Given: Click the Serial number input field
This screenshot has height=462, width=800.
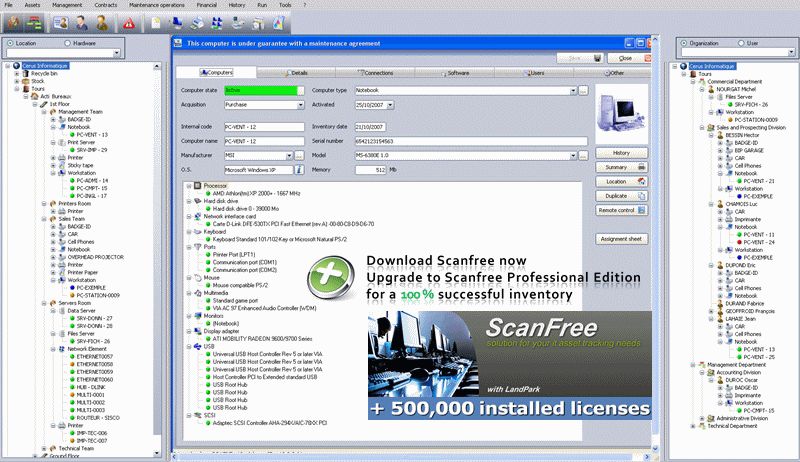Looking at the screenshot, I should (471, 141).
